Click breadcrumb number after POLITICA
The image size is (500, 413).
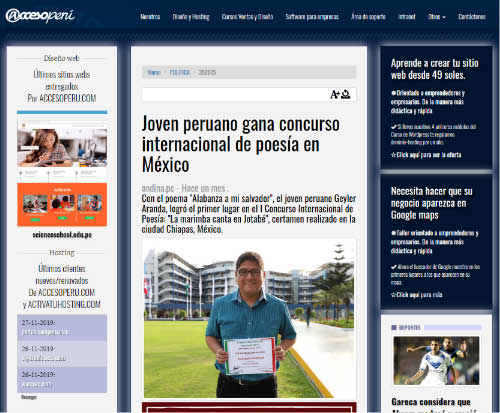[x=207, y=72]
